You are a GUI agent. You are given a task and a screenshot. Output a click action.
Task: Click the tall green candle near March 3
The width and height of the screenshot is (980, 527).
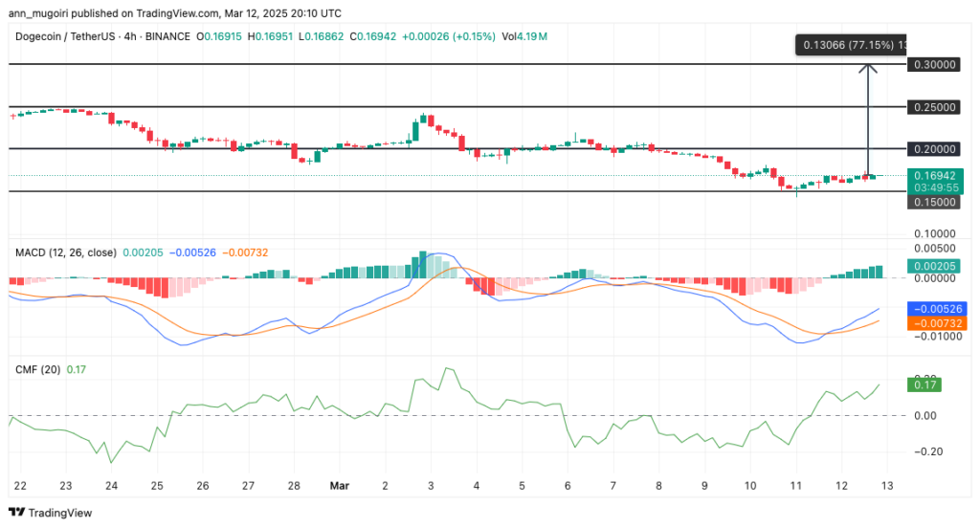point(417,130)
